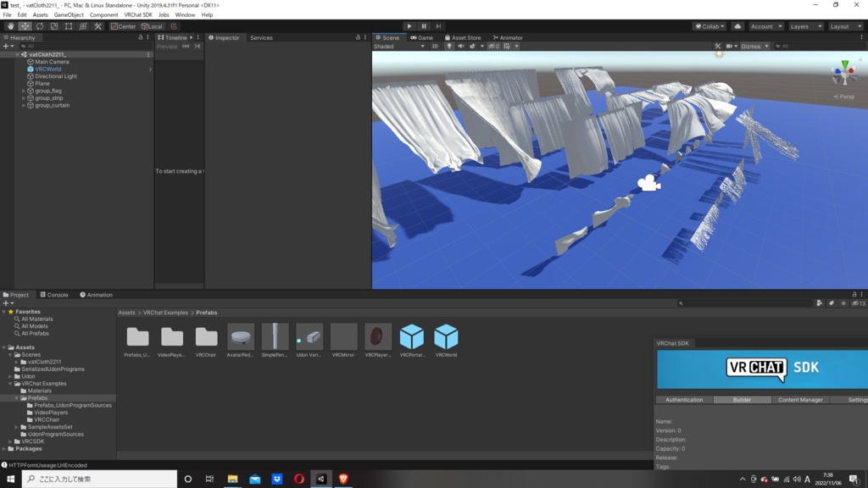Switch to the Console tab

(x=54, y=295)
